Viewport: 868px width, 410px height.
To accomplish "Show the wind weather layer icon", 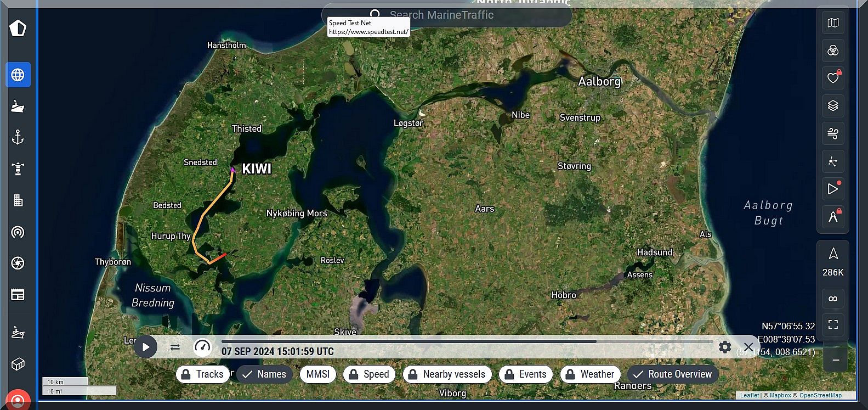I will 833,133.
